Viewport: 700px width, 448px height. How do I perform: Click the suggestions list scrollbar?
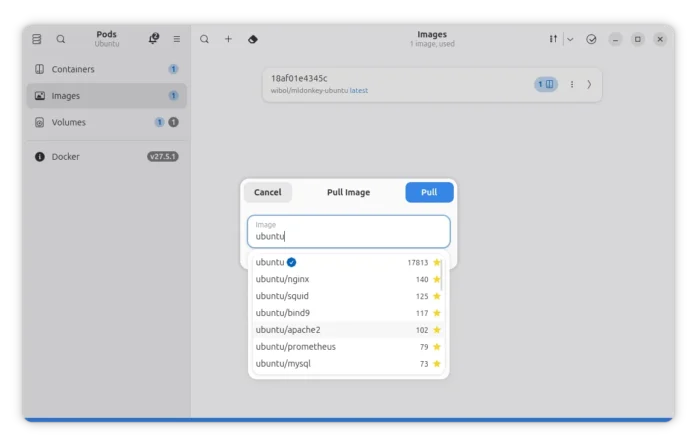[442, 274]
